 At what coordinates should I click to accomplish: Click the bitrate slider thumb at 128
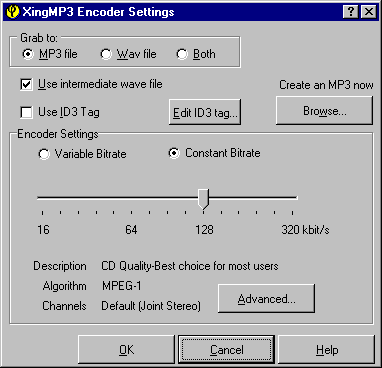[x=203, y=199]
